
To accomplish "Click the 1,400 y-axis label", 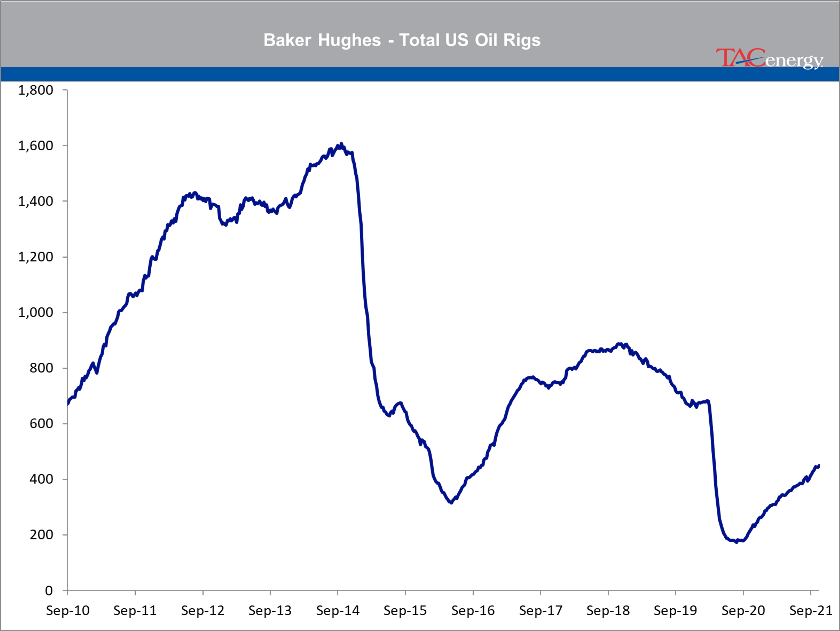I will coord(36,201).
